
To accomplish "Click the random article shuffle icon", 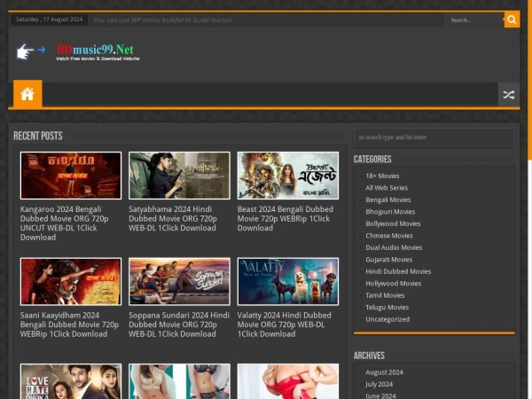I will [509, 95].
